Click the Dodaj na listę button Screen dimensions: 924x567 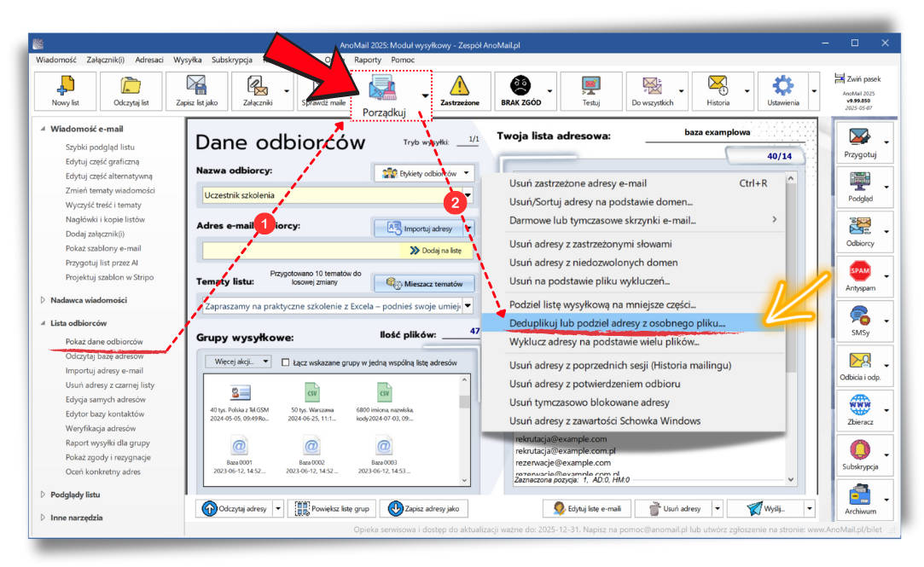pyautogui.click(x=435, y=251)
